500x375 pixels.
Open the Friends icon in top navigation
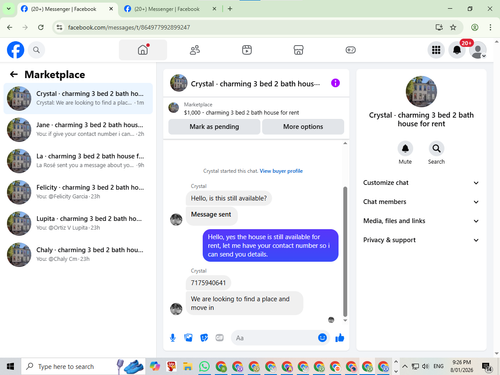pos(195,50)
